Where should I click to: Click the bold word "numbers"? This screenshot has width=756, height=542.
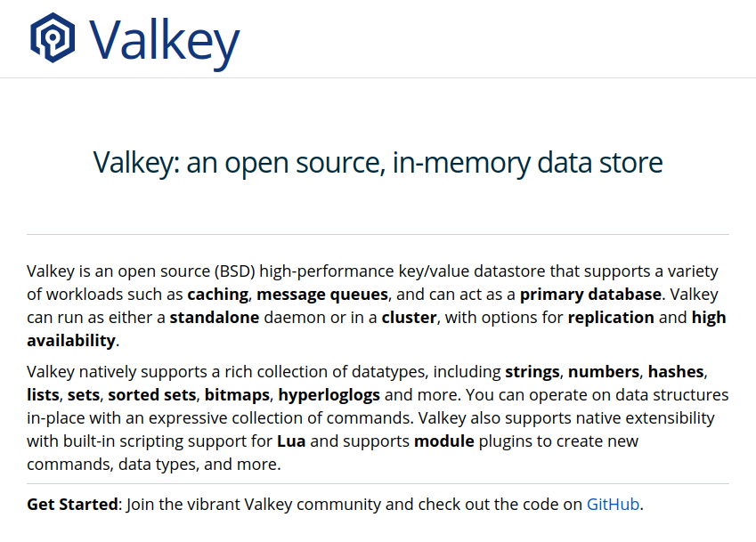(x=603, y=370)
